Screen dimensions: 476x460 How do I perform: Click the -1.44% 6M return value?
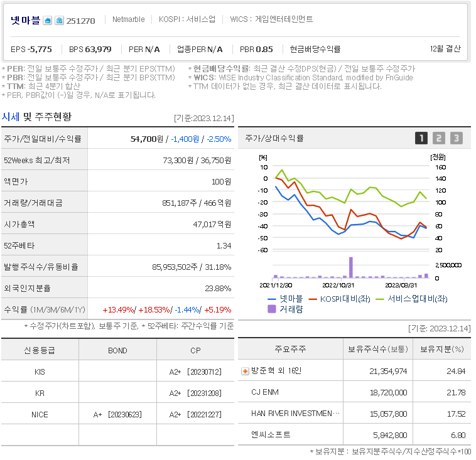coord(187,310)
